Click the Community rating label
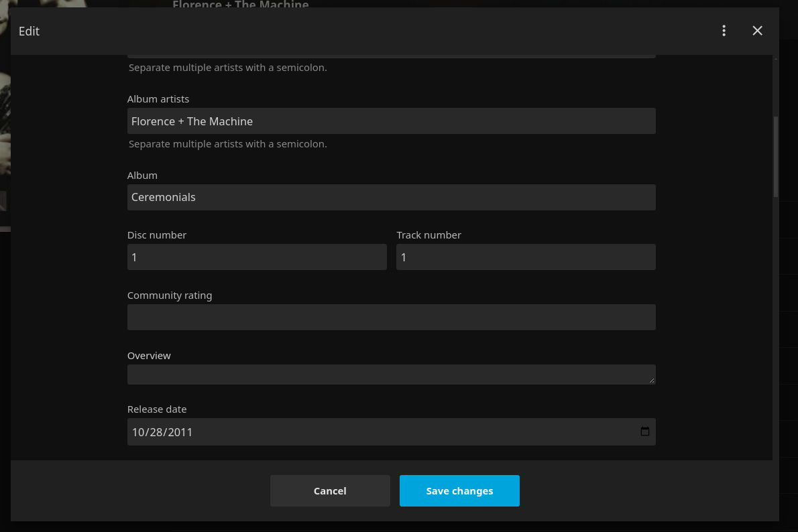The image size is (798, 532). (170, 295)
